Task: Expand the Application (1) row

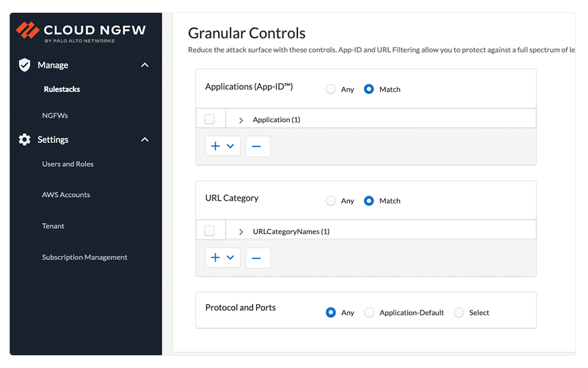Action: tap(241, 120)
